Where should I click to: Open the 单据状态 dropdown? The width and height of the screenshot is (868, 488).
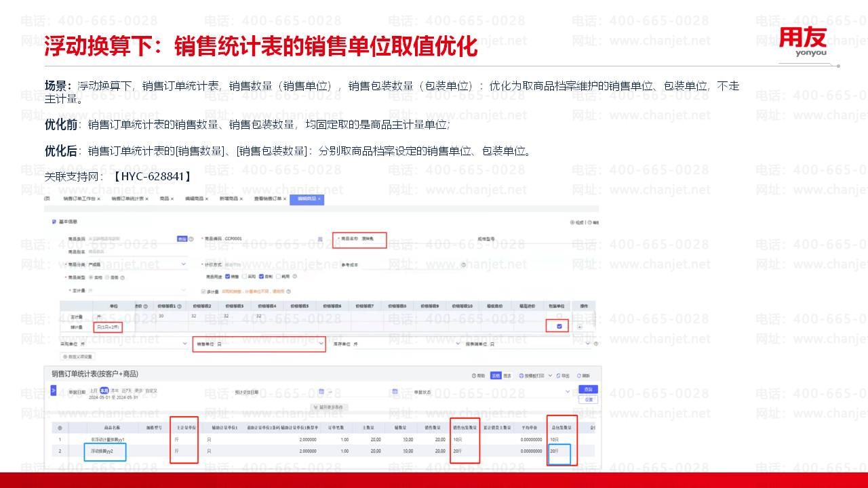pyautogui.click(x=568, y=392)
